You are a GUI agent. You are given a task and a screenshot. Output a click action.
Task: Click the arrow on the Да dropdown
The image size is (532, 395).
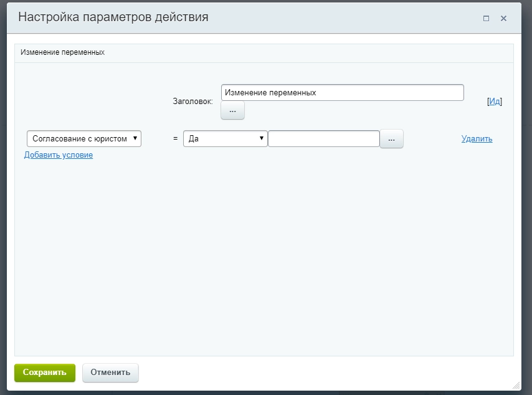[262, 139]
